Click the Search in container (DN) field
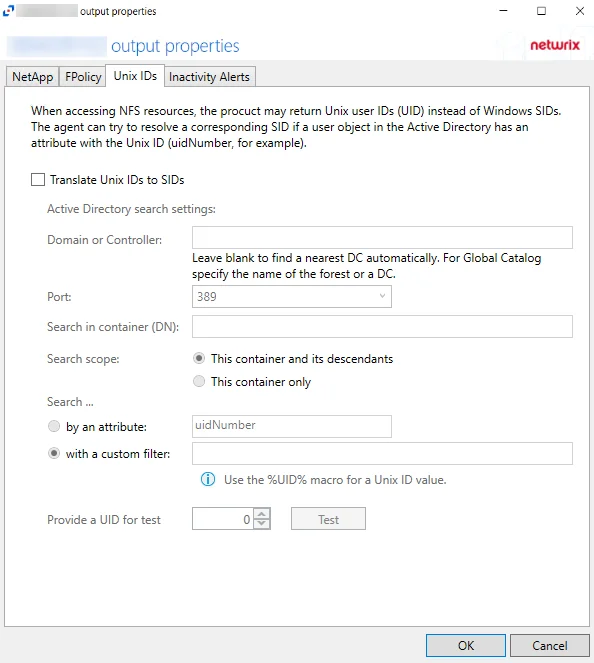 coord(382,326)
